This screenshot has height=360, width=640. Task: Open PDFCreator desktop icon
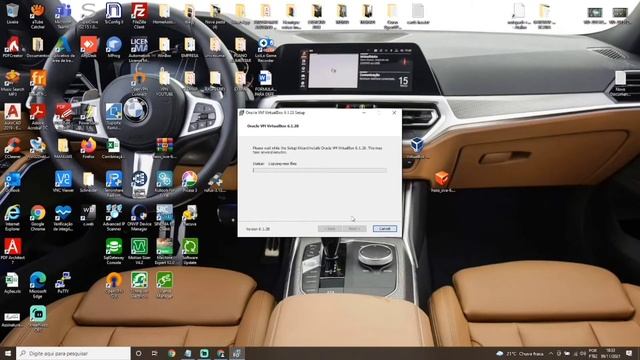click(12, 47)
